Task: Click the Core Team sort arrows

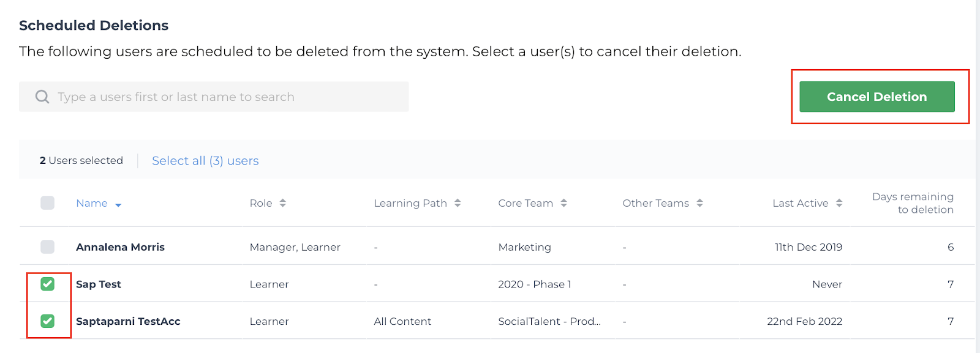Action: tap(563, 203)
